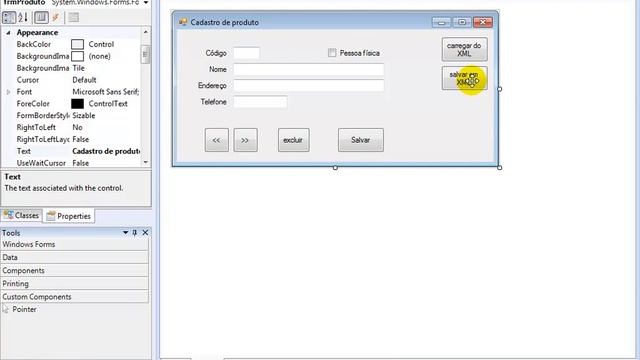Select the 'Control' BackColor value

coord(101,44)
